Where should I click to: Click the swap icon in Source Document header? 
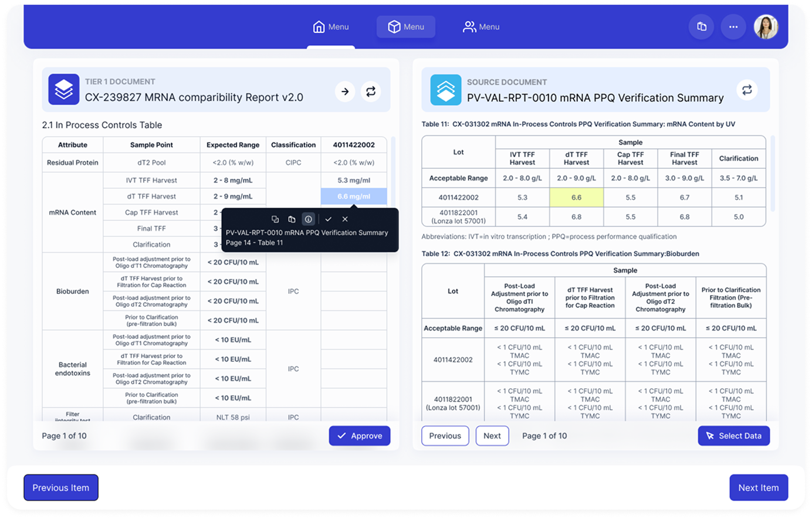(747, 90)
